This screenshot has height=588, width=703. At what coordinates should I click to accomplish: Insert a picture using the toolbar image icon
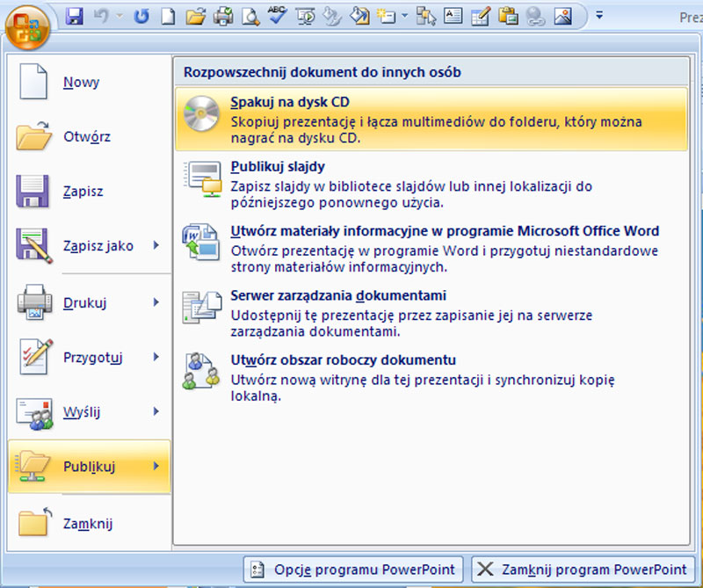pos(563,17)
